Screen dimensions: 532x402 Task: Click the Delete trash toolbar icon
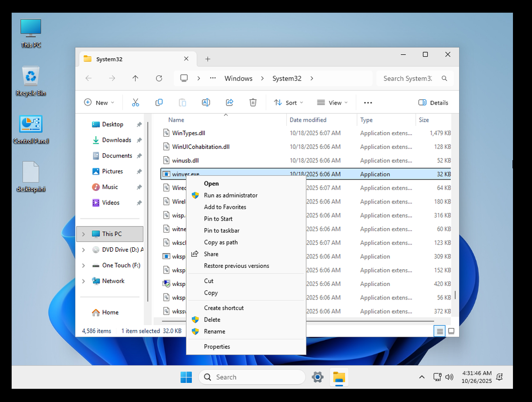click(x=253, y=103)
